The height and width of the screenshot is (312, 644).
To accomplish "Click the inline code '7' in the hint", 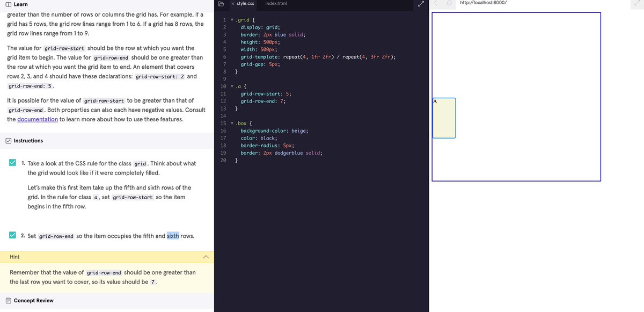I will [153, 282].
